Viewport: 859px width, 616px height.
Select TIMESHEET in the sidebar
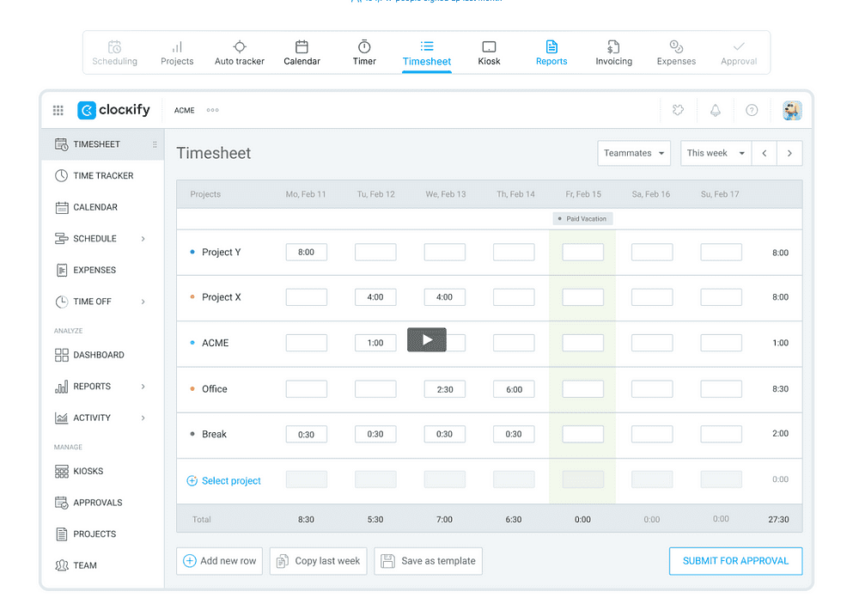102,144
